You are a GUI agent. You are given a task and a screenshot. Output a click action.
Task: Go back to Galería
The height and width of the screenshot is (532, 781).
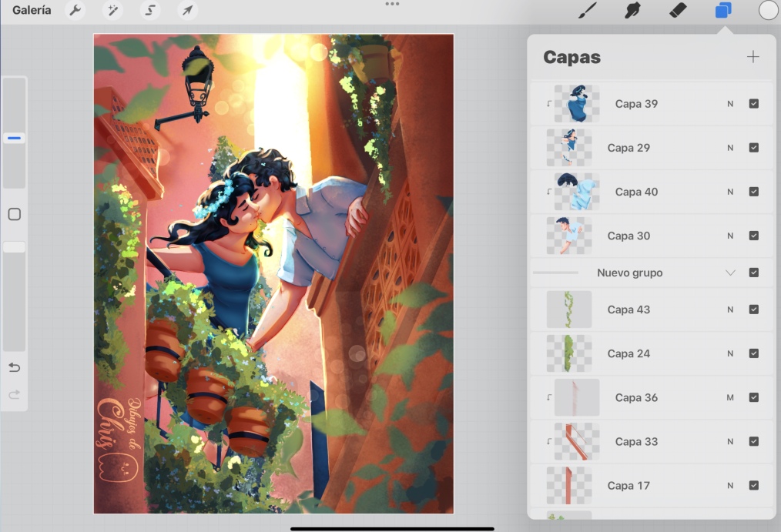tap(32, 11)
